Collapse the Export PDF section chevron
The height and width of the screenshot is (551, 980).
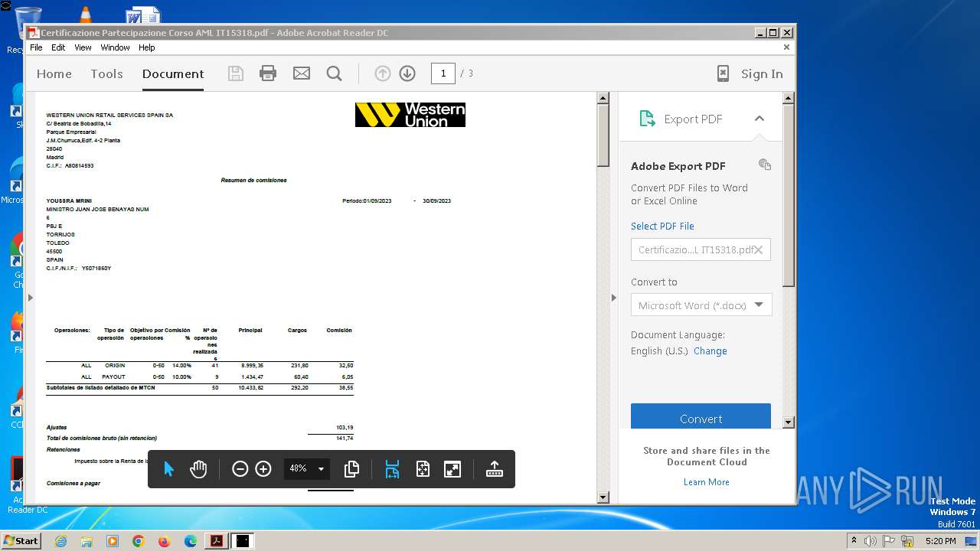[x=759, y=119]
